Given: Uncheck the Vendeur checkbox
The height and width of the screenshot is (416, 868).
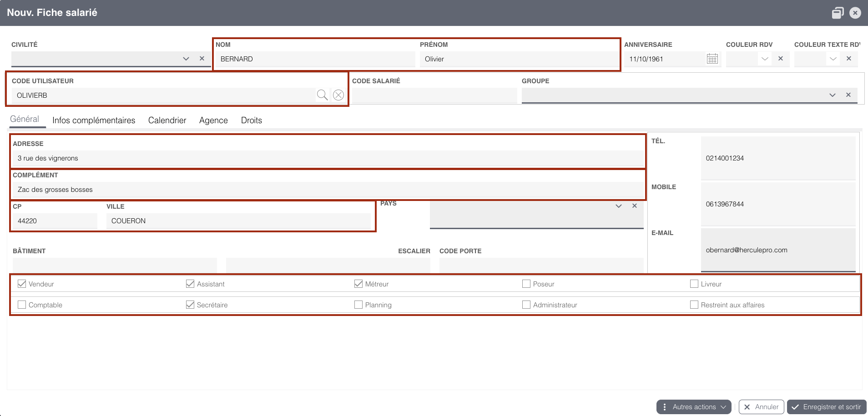Looking at the screenshot, I should [x=22, y=284].
